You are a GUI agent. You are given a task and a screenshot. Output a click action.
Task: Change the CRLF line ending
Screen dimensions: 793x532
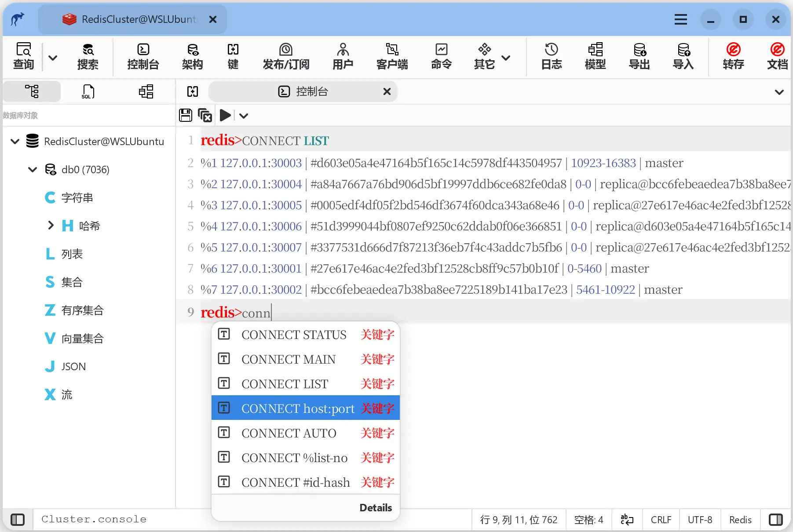pos(661,520)
